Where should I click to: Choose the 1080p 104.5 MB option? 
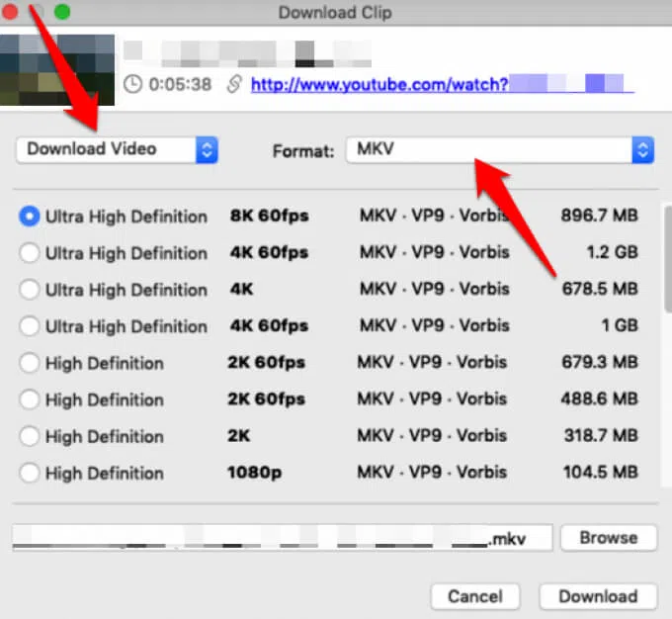click(30, 473)
